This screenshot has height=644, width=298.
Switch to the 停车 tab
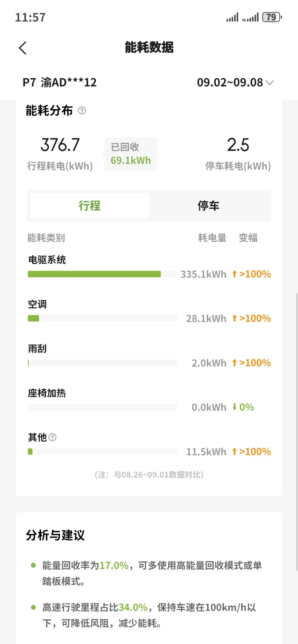pyautogui.click(x=208, y=206)
